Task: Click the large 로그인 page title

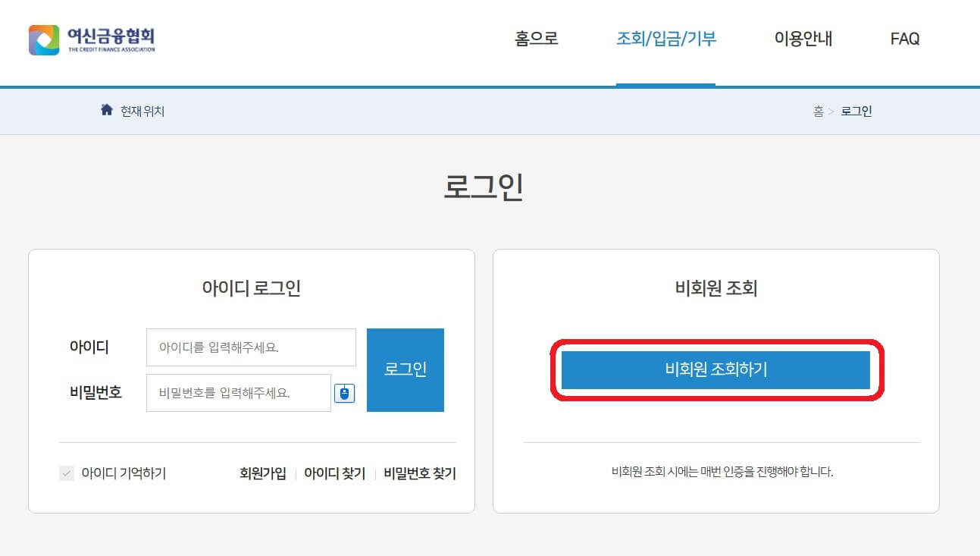Action: pos(484,187)
